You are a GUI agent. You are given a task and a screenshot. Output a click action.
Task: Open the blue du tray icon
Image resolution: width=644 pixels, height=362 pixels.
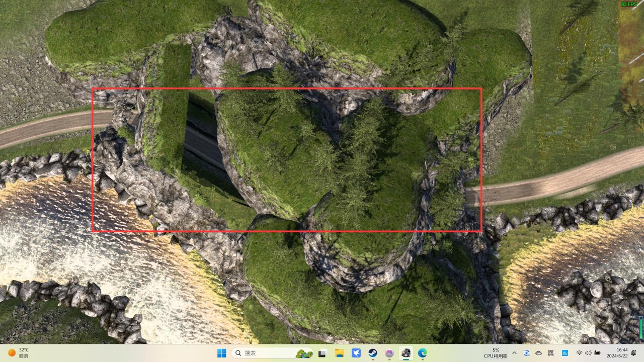click(565, 353)
